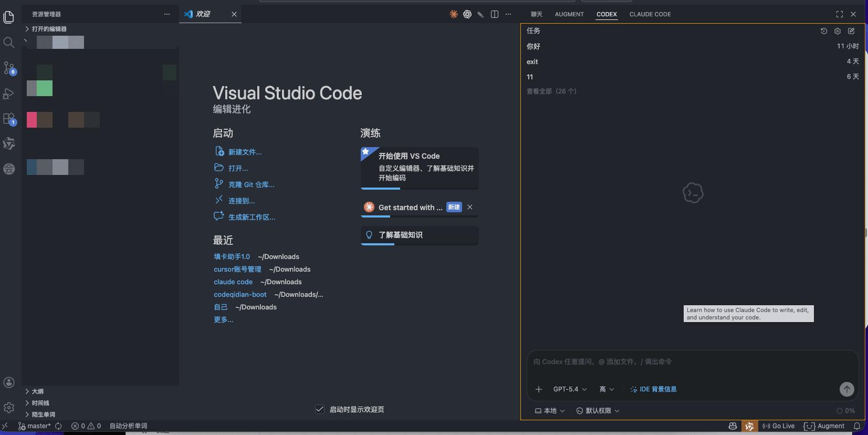This screenshot has width=868, height=435.
Task: Open the Explorer view in activity bar
Action: tap(9, 17)
